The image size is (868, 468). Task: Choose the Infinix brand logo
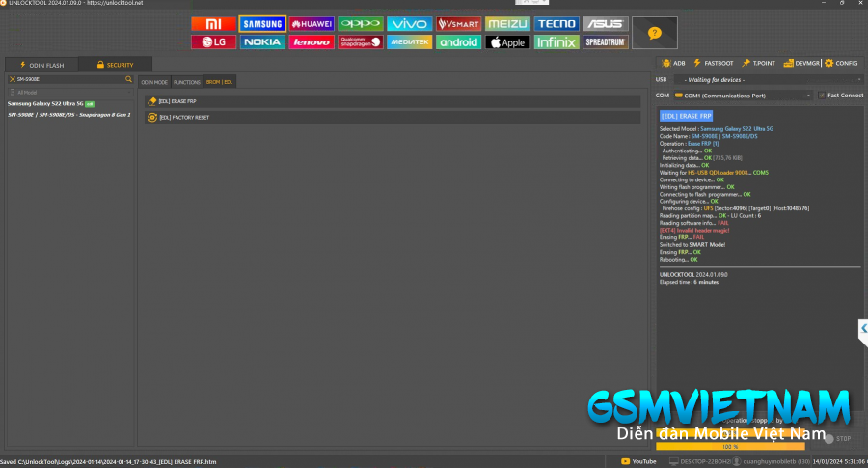pos(556,42)
